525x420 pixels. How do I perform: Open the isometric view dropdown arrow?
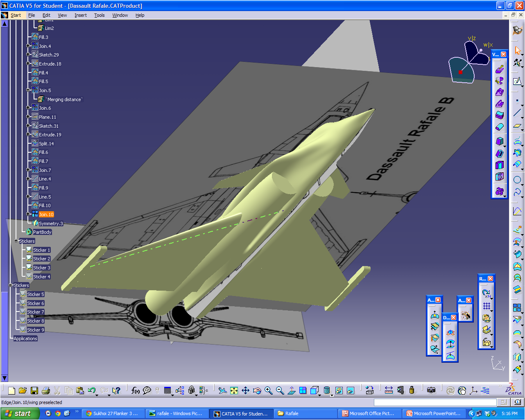click(319, 395)
